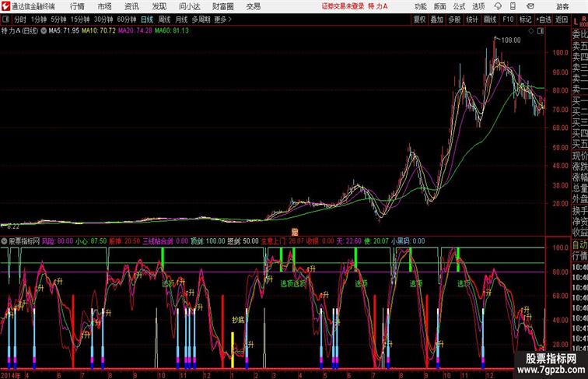Switch to 周线 weekly period

click(x=164, y=19)
